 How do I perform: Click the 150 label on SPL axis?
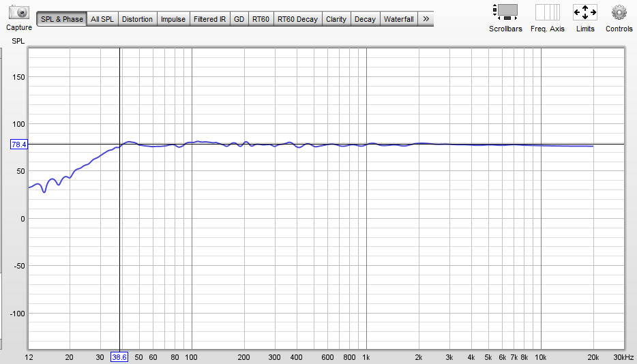click(x=20, y=77)
